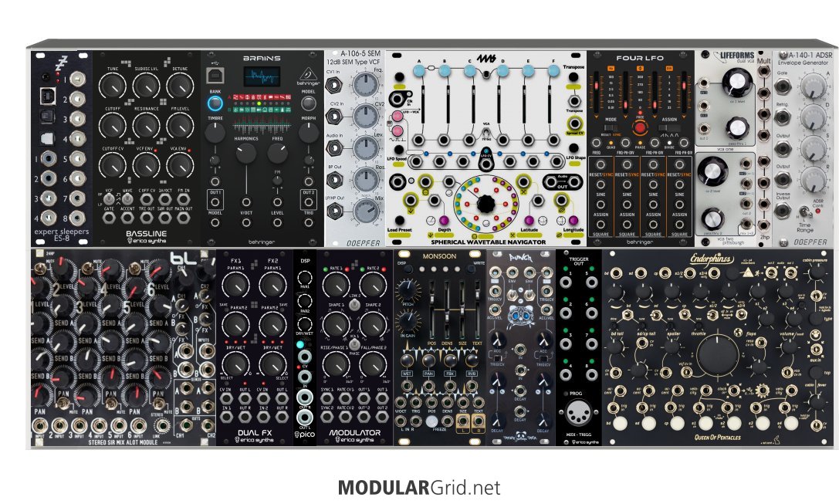The height and width of the screenshot is (504, 839).
Task: Toggle the MODE switch on Four LFO
Action: pos(611,128)
